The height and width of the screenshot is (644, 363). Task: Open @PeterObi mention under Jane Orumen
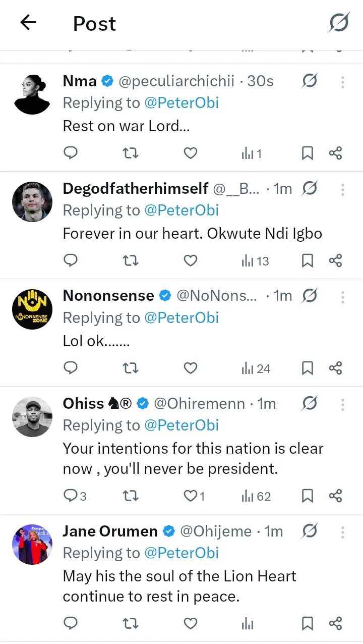(181, 553)
